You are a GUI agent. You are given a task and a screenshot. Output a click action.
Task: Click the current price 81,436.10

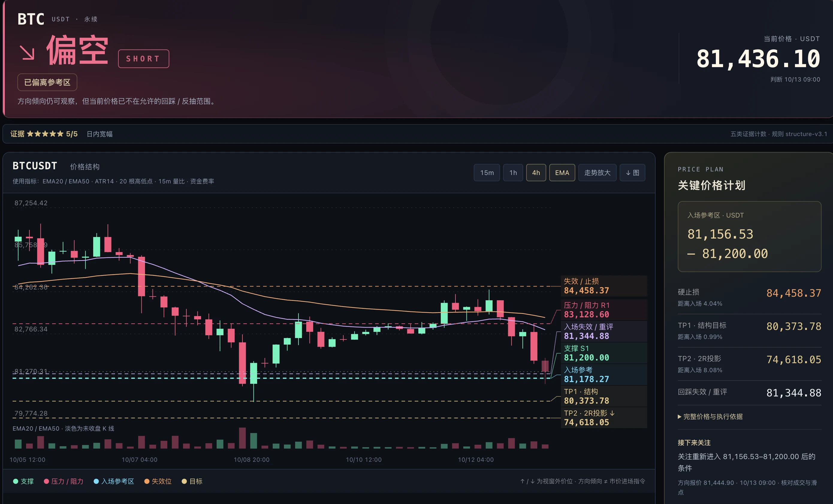point(758,59)
